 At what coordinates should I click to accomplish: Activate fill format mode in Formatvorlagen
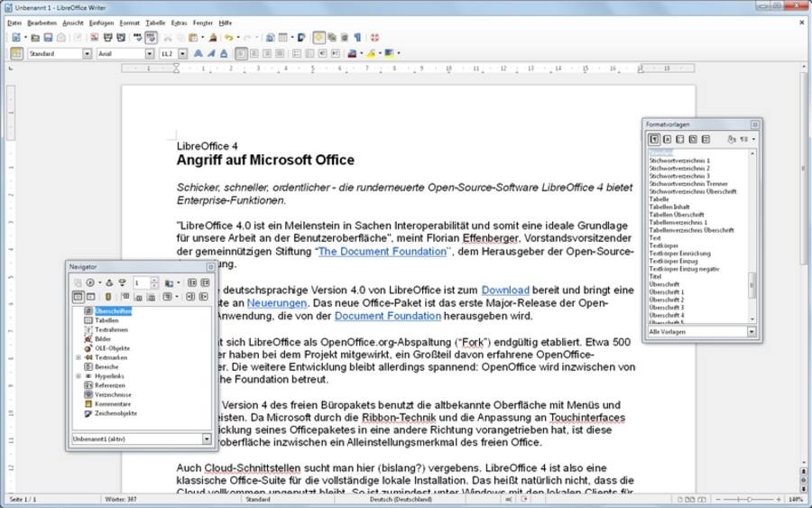point(731,139)
